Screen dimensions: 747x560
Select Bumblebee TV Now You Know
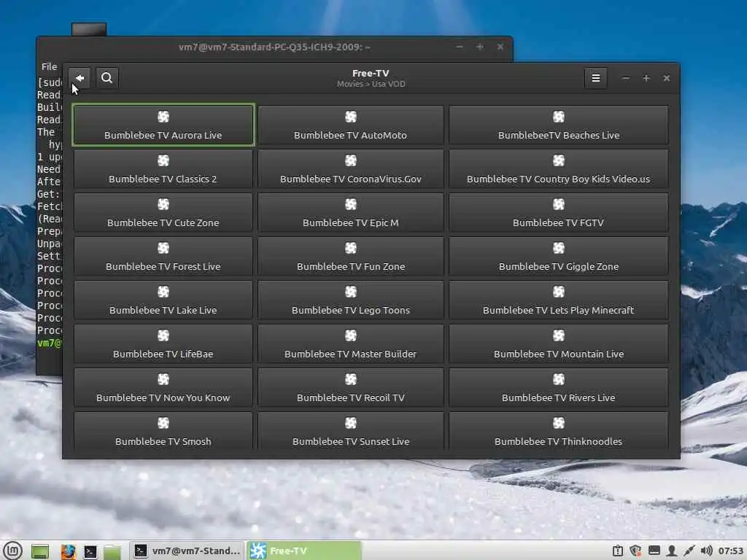163,388
